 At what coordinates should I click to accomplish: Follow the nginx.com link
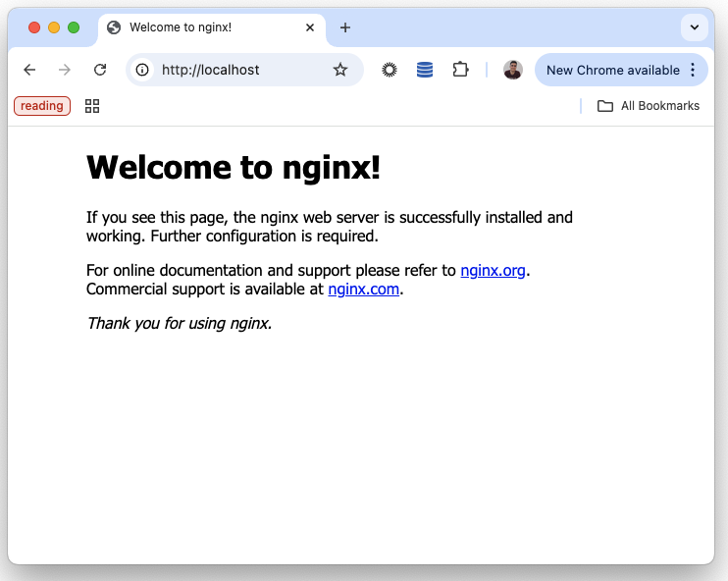[x=364, y=290]
